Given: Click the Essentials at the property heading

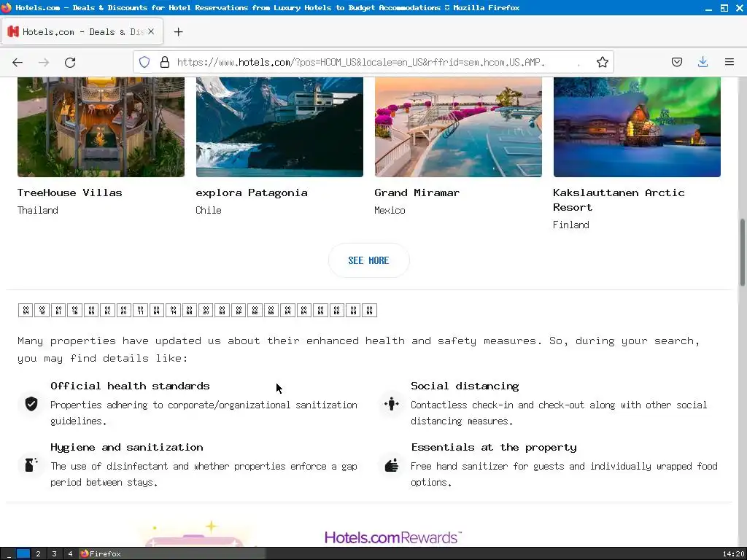Looking at the screenshot, I should click(x=494, y=447).
